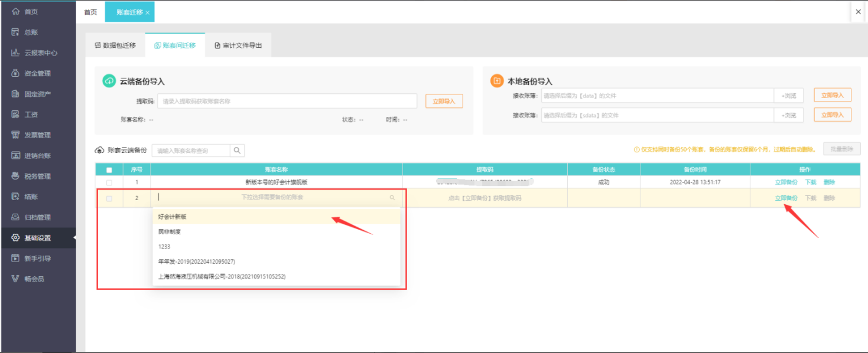This screenshot has width=868, height=353.
Task: Click the 总账 ledger sidebar icon
Action: 16,32
